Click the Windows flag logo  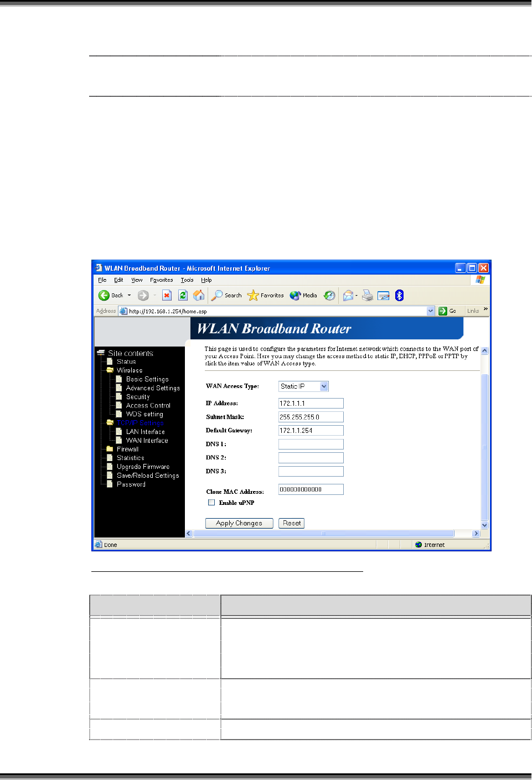coord(480,280)
